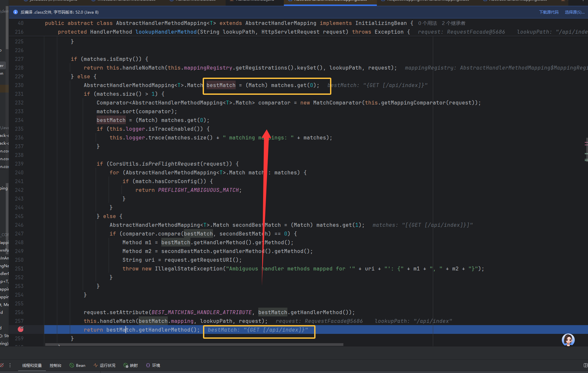Click the 2 个继承者 inheritors hint
Screen dimensions: 588x373
[x=454, y=23]
